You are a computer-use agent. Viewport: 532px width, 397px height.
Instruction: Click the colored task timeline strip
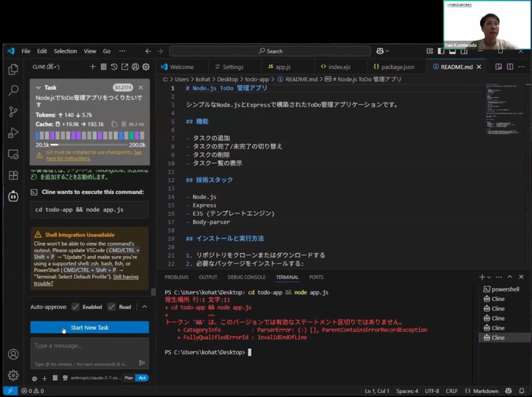point(90,135)
